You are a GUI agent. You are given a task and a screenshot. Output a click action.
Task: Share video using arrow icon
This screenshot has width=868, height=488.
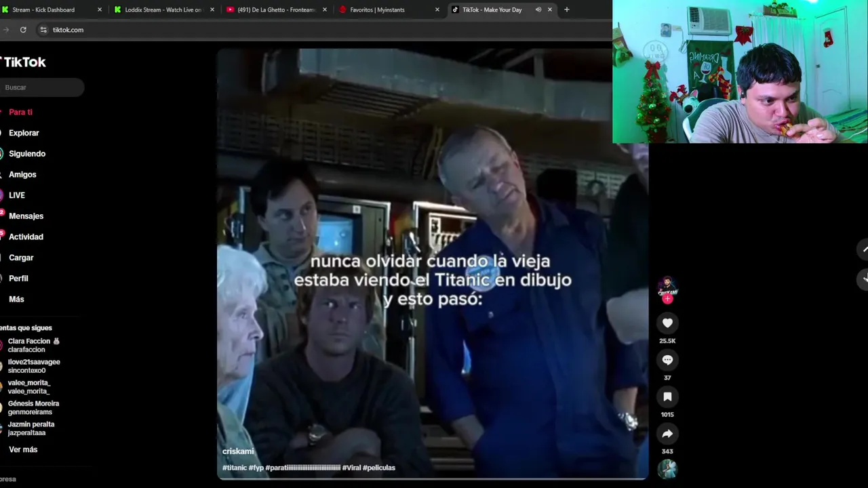[x=667, y=434]
